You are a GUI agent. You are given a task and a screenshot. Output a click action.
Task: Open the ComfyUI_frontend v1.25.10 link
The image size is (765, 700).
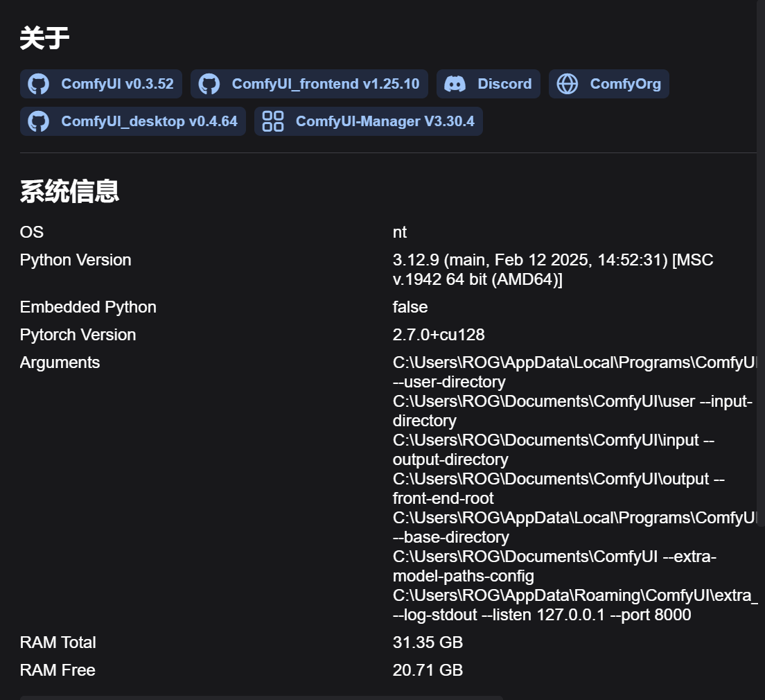pyautogui.click(x=309, y=84)
